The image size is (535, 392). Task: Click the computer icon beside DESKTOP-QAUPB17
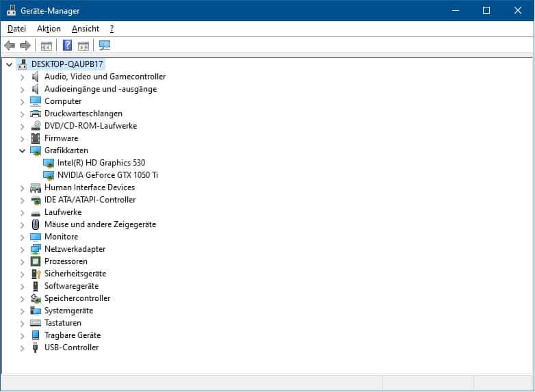(22, 64)
